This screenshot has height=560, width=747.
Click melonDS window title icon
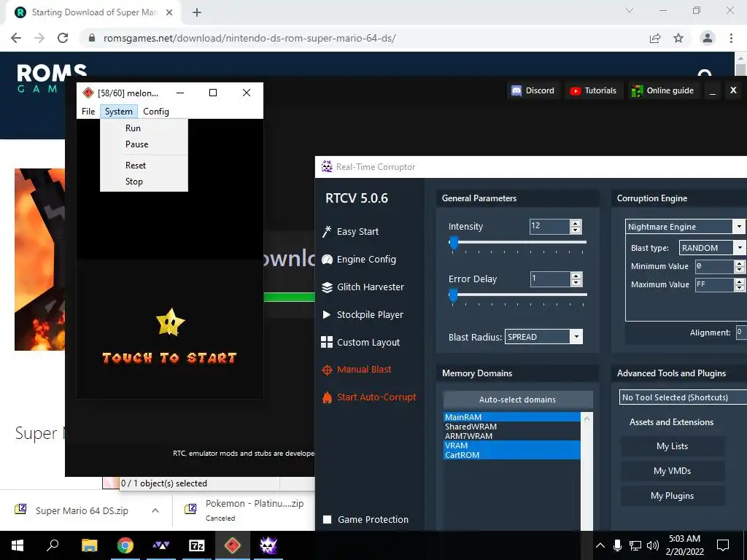pos(88,93)
